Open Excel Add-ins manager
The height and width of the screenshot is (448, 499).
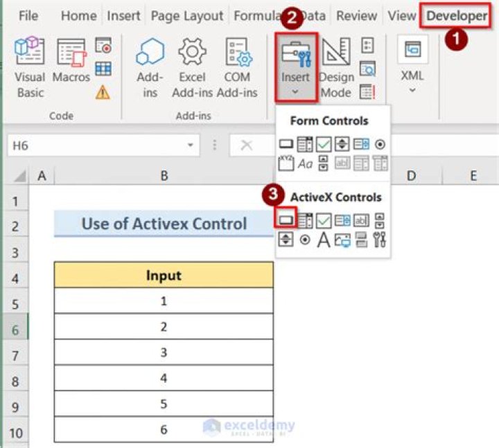[x=192, y=68]
